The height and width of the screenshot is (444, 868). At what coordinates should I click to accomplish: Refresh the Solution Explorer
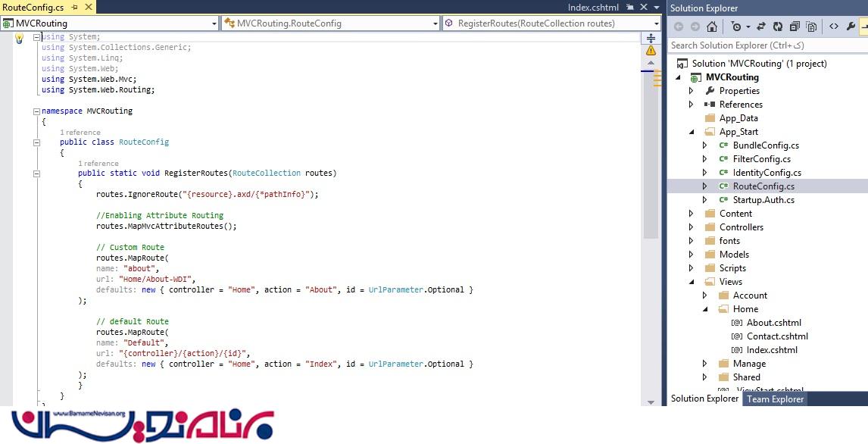(x=778, y=27)
